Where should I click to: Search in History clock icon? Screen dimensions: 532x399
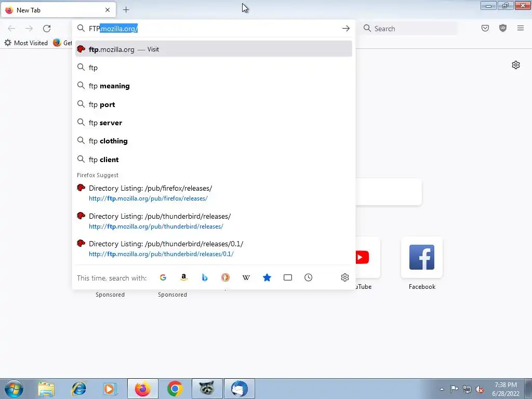309,277
